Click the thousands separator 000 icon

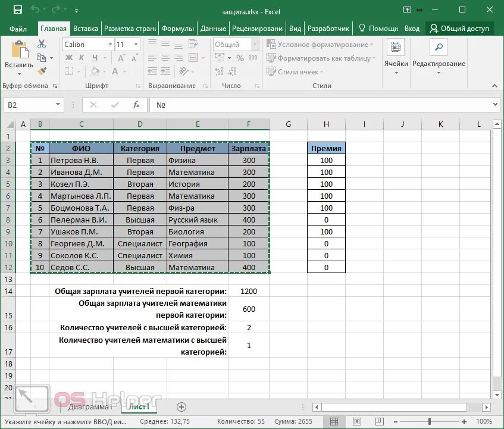253,58
